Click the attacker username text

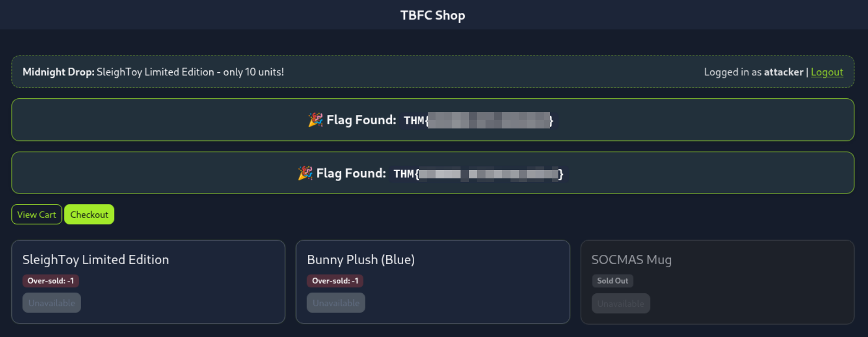click(783, 72)
